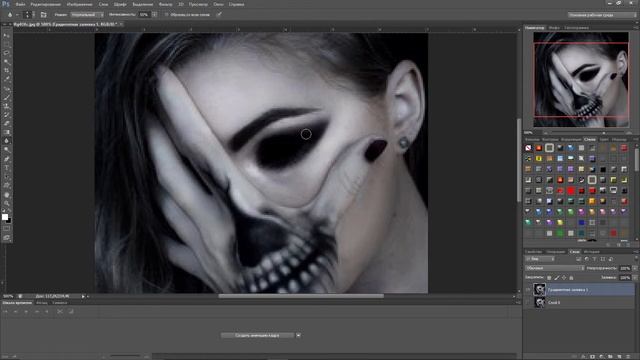Filter layers by type layers

(595, 259)
